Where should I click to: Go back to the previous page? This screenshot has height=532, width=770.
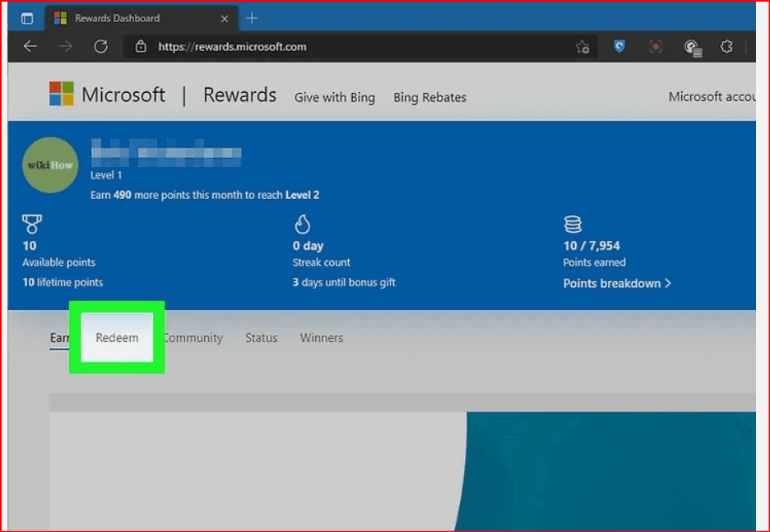pos(30,47)
